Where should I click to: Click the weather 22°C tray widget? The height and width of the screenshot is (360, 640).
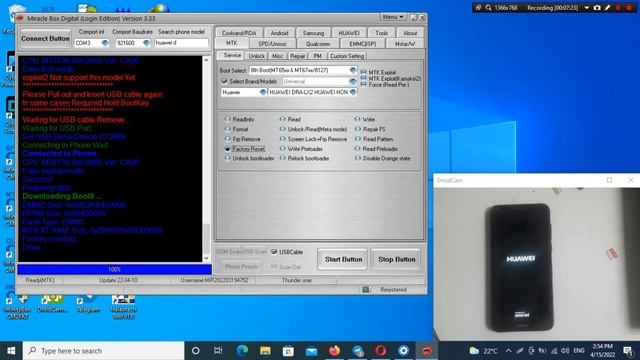pyautogui.click(x=483, y=351)
